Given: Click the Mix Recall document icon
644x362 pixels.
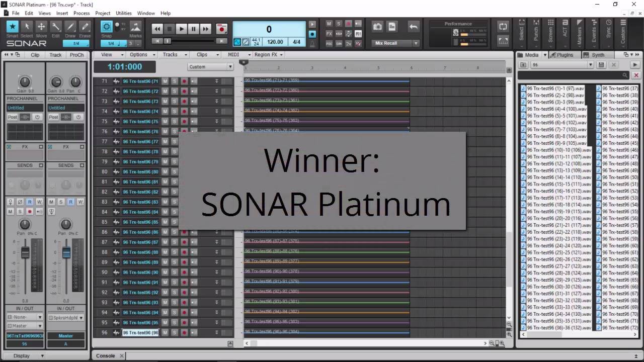Looking at the screenshot, I should 392,27.
